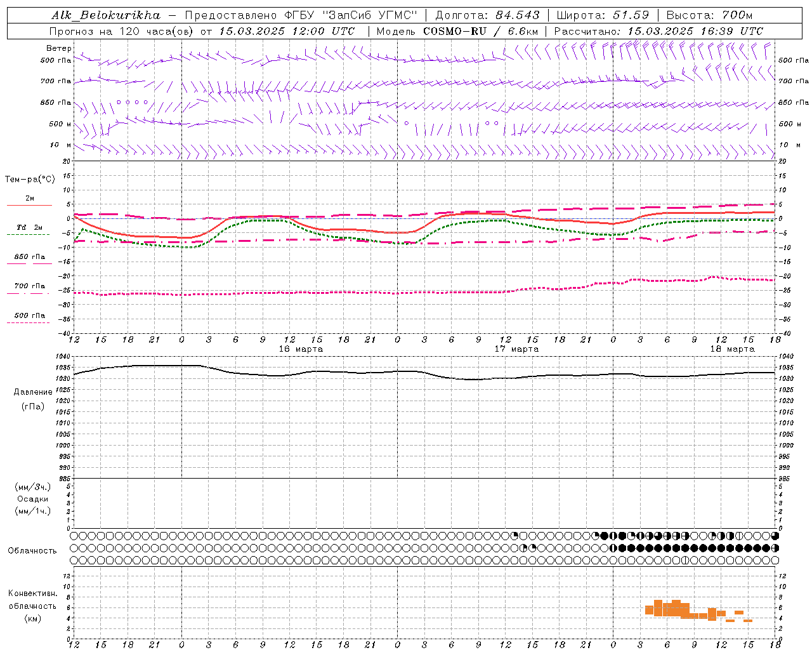Click the (км) convective height unit label
Viewport: 812px width, 650px height.
point(32,618)
